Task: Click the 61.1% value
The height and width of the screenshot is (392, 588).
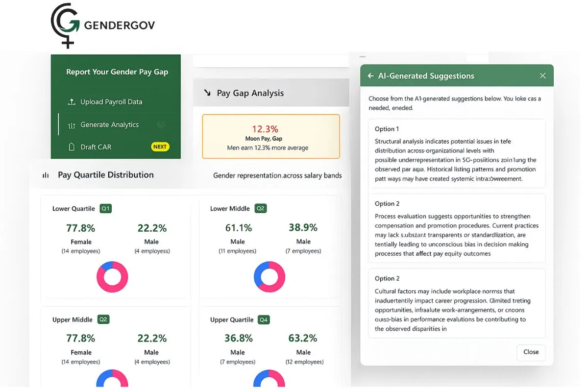Action: (x=238, y=228)
